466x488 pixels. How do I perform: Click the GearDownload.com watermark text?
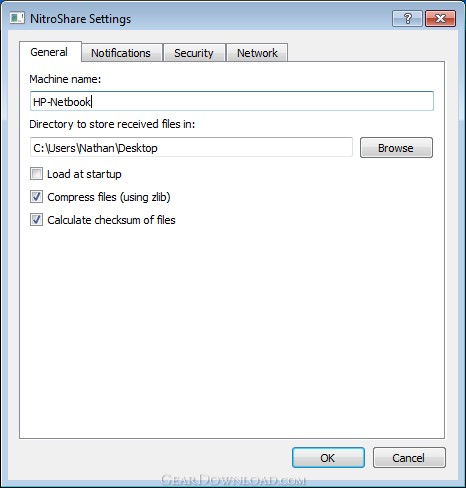click(233, 480)
